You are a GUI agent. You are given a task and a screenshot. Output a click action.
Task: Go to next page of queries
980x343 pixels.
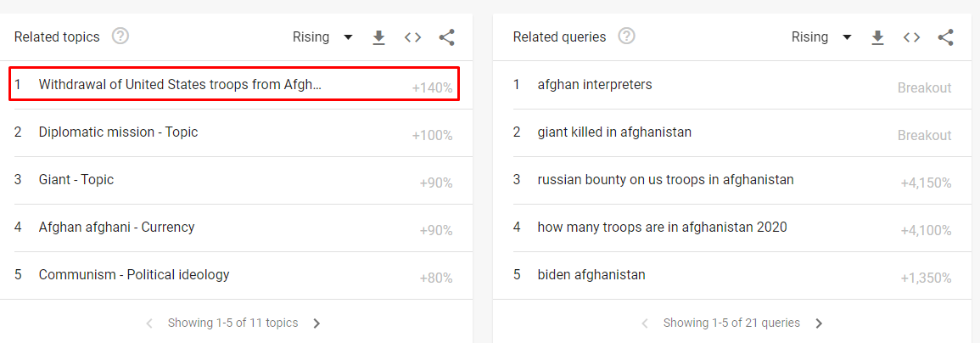(819, 323)
